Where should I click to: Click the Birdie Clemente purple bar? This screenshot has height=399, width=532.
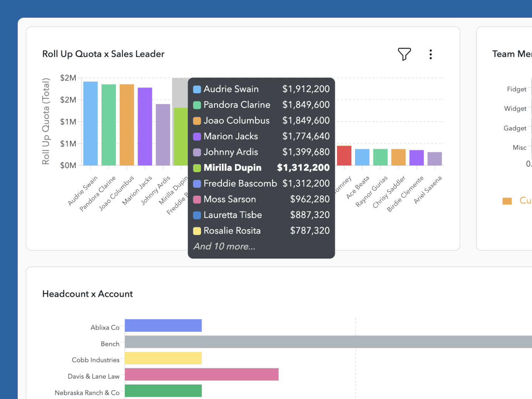[x=416, y=158]
